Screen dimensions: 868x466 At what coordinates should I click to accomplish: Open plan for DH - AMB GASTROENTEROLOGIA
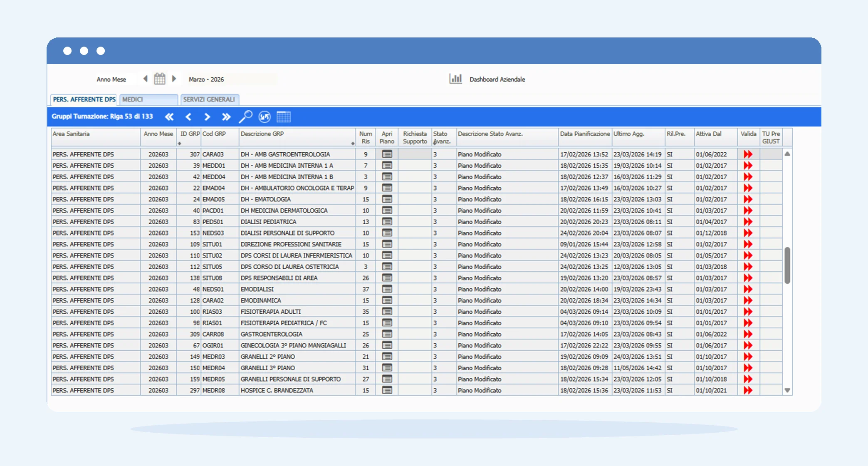(387, 154)
